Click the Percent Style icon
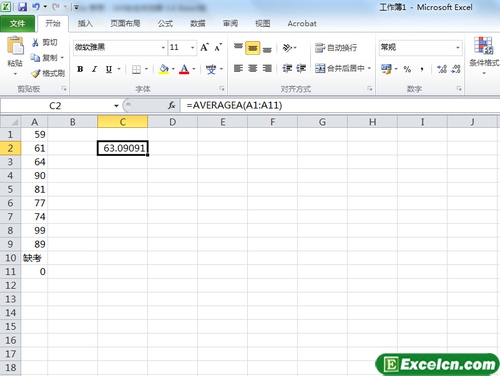Viewport: 500px width, 376px height. pyautogui.click(x=407, y=69)
